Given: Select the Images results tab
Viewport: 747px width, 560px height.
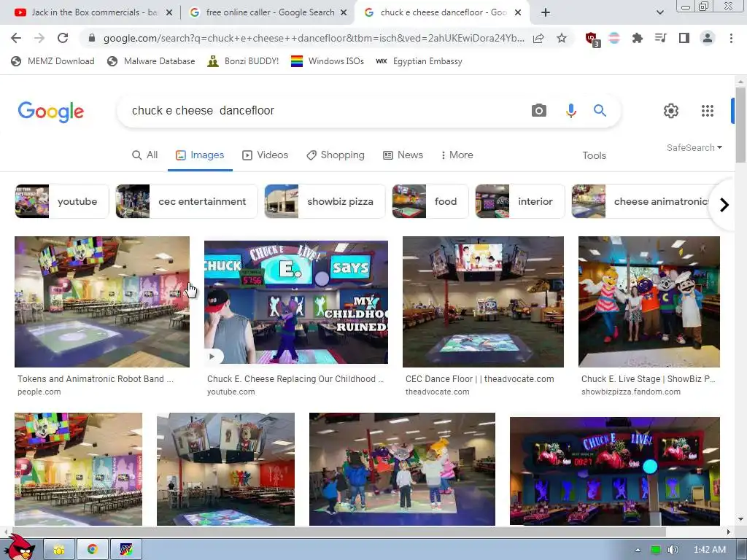Looking at the screenshot, I should [200, 155].
